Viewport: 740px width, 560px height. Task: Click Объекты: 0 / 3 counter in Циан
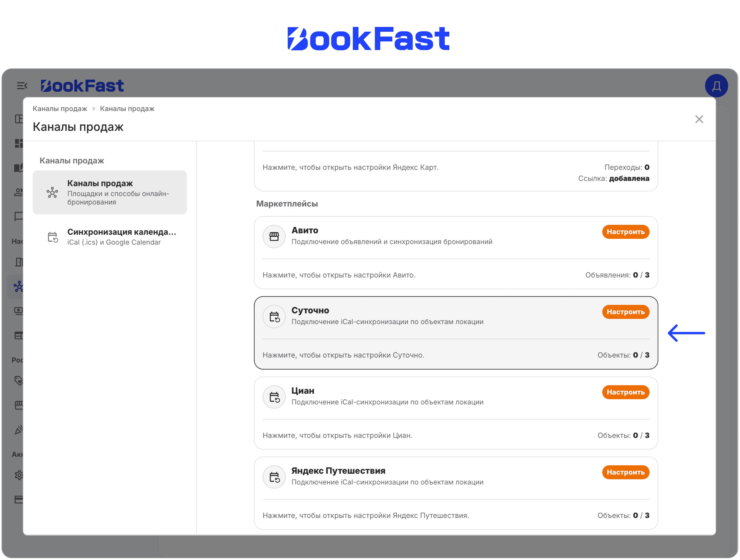623,435
